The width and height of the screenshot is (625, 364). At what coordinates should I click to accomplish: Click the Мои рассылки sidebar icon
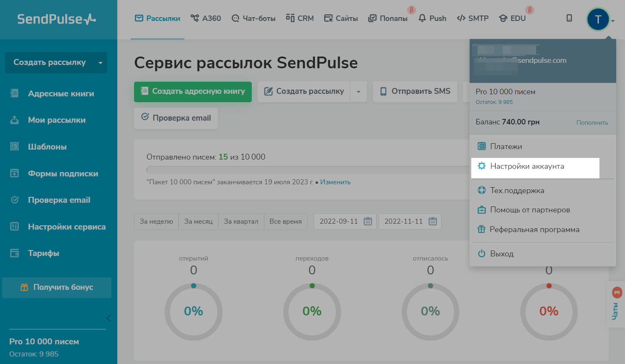coord(14,120)
